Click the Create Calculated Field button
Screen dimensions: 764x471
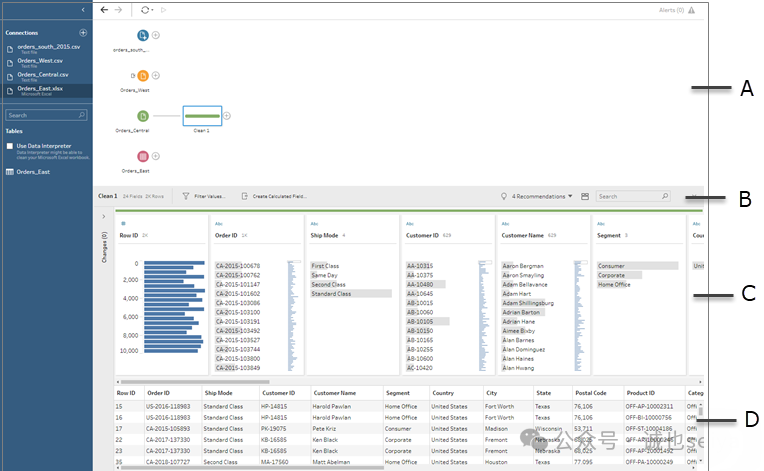274,196
